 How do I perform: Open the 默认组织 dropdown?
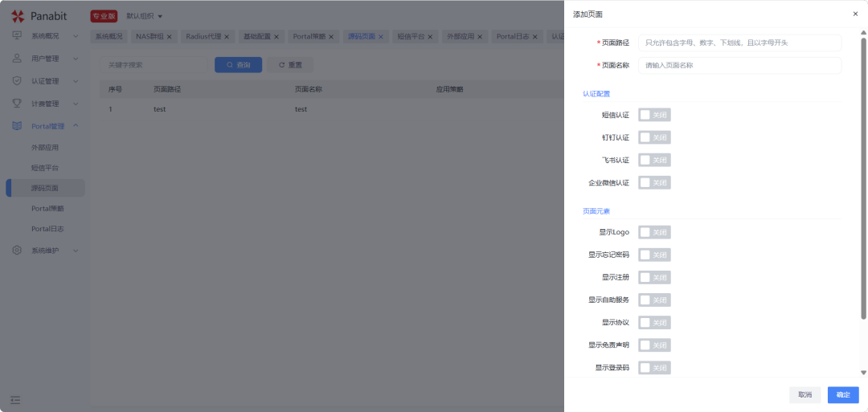click(x=145, y=16)
